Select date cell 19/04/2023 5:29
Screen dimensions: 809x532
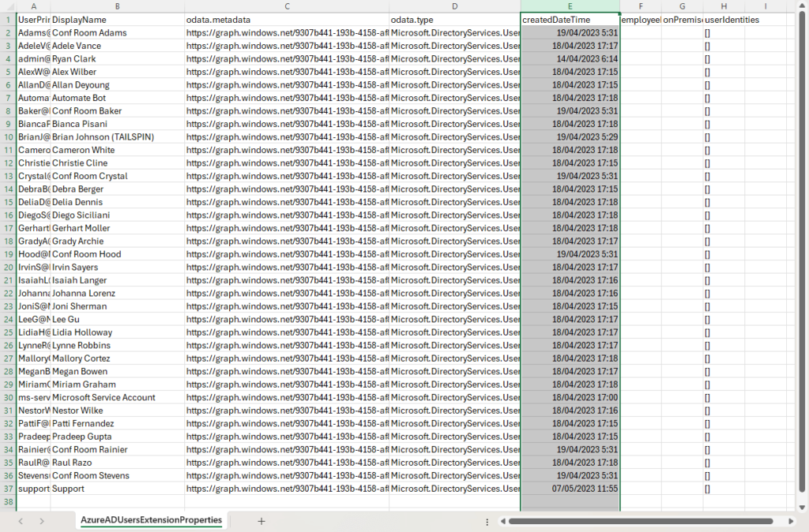[570, 137]
